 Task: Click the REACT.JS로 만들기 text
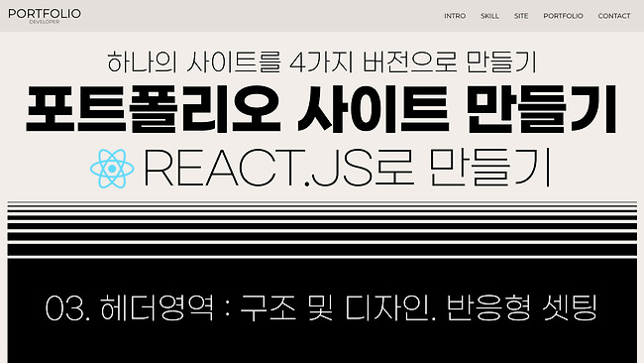click(346, 169)
